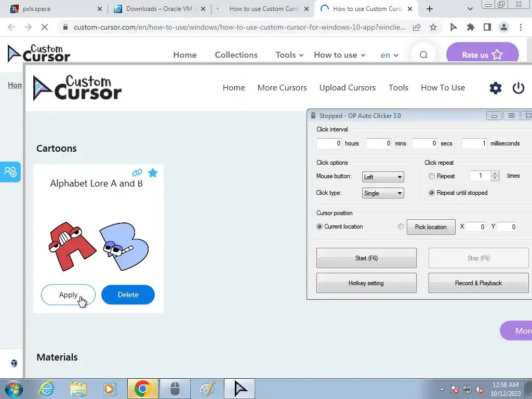Image resolution: width=532 pixels, height=399 pixels.
Task: Show hidden system tray icons
Action: [442, 389]
